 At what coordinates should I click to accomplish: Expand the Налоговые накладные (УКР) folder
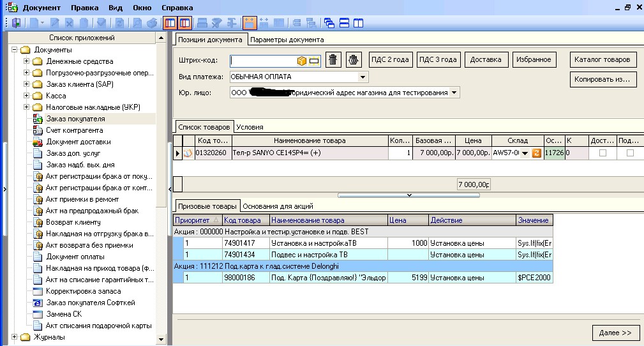coord(26,107)
